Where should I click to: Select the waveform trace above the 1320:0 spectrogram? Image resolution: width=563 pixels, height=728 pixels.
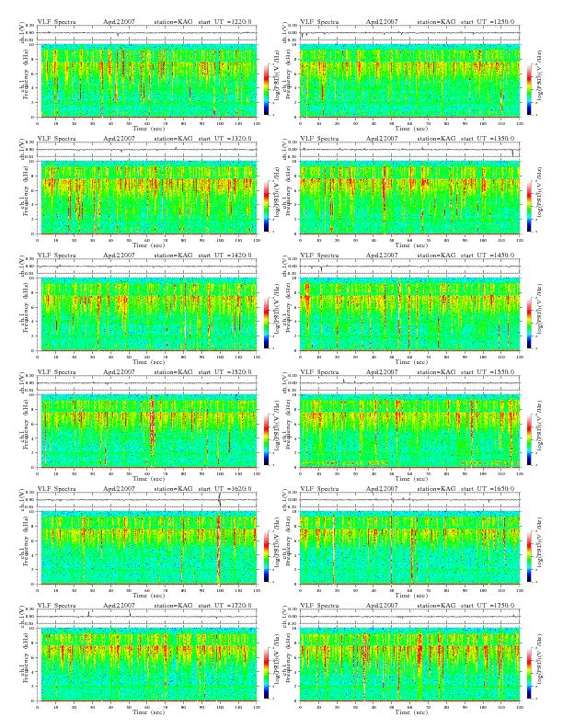click(x=147, y=150)
